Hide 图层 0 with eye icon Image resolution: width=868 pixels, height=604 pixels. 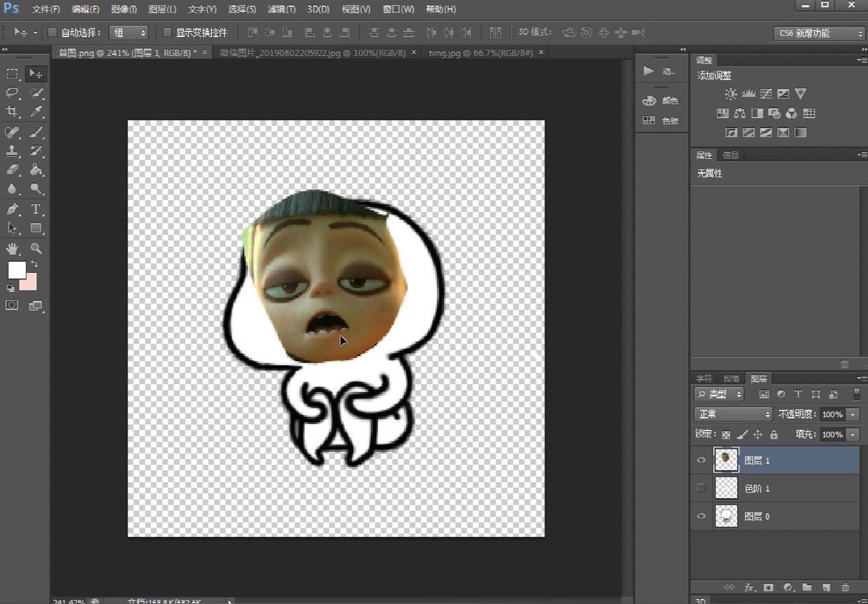point(701,516)
